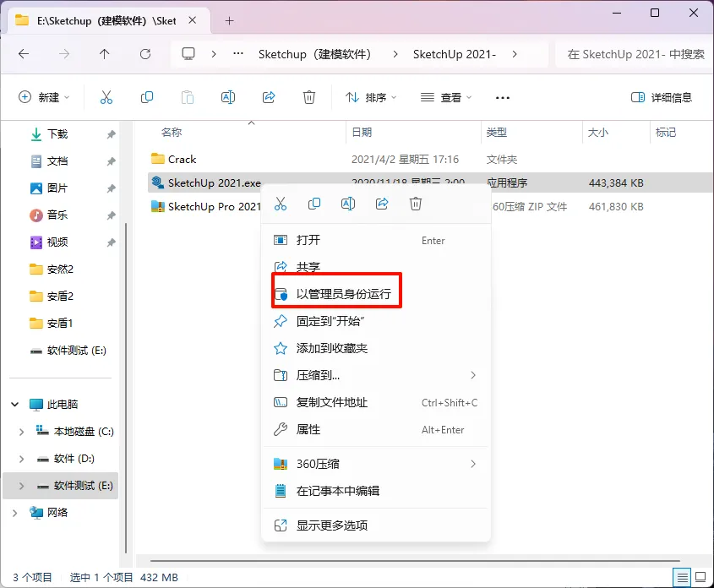
Task: Sort by 名称 column header
Action: coord(172,133)
